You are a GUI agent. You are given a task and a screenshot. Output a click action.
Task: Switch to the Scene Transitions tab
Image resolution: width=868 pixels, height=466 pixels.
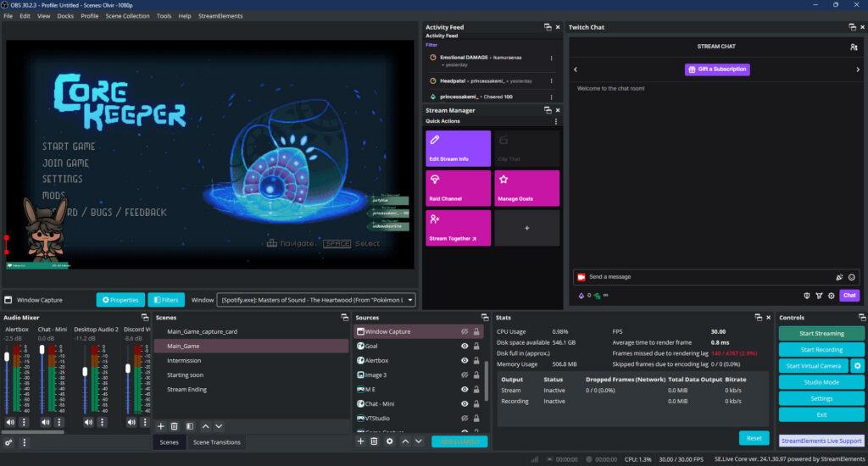(216, 442)
